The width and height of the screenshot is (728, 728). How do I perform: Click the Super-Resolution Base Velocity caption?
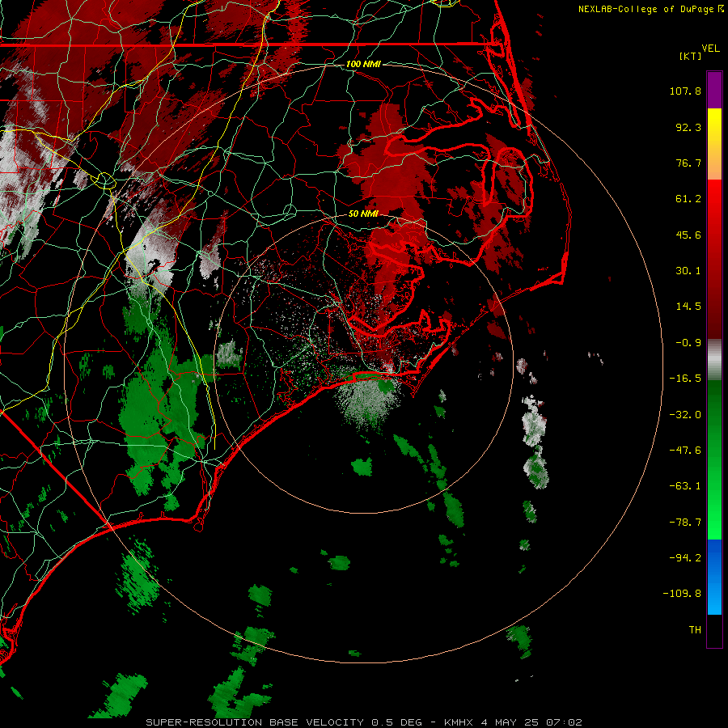364,722
